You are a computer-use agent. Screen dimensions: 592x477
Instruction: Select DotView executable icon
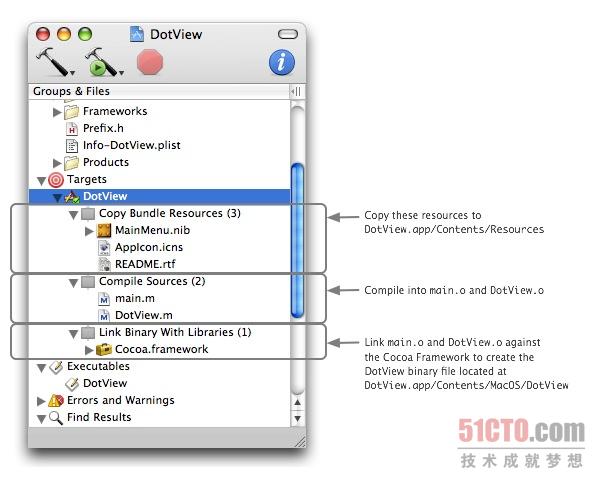(72, 384)
